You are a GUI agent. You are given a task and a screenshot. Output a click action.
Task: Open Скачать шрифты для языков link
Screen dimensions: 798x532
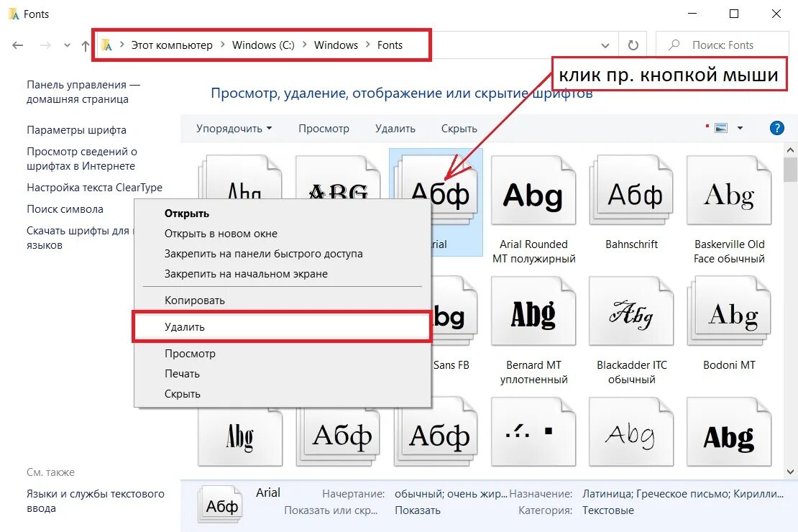coord(79,238)
